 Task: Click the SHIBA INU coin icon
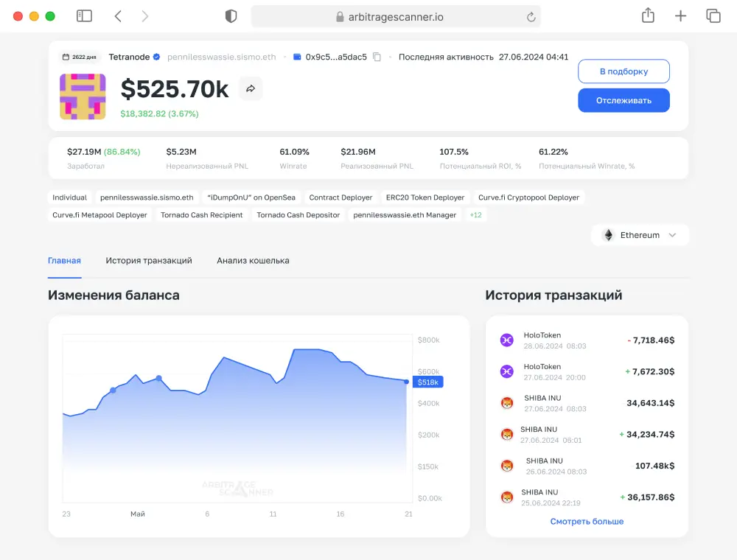click(506, 402)
